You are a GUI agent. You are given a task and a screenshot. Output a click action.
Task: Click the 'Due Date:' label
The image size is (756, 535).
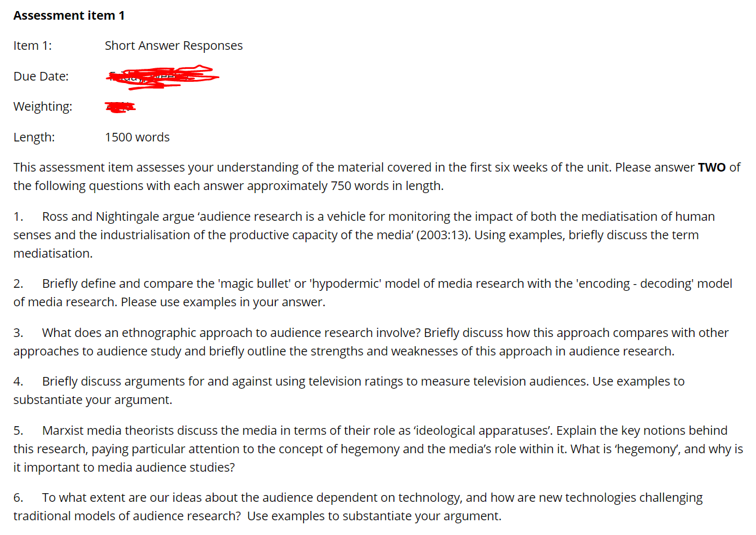coord(41,76)
